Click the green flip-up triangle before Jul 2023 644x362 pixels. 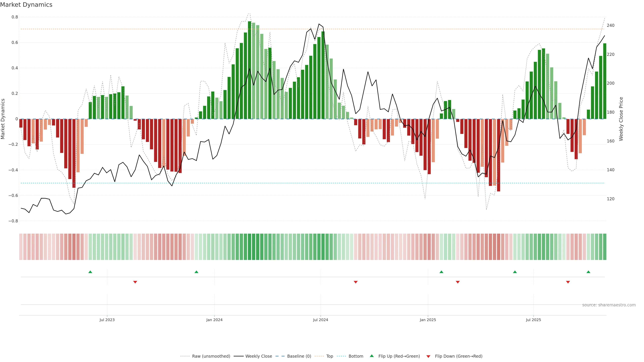(x=90, y=272)
